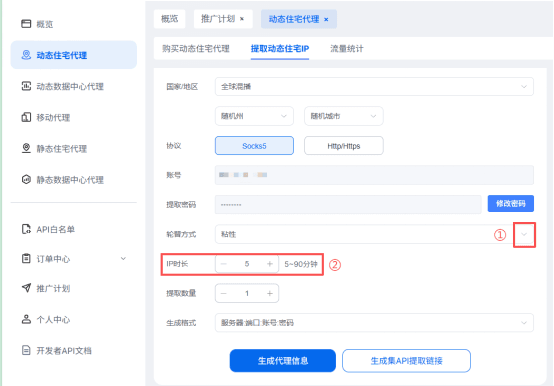Click the 动态数据中心代理 sidebar icon

click(26, 86)
